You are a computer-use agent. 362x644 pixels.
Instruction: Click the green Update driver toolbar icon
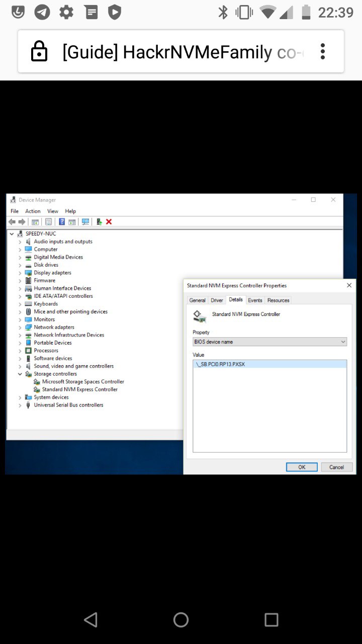pos(100,222)
